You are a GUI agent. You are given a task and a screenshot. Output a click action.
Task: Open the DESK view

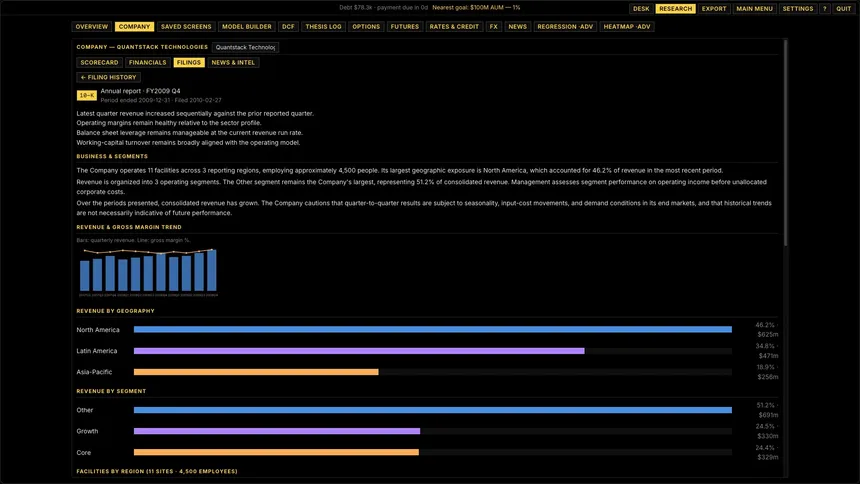click(x=641, y=9)
